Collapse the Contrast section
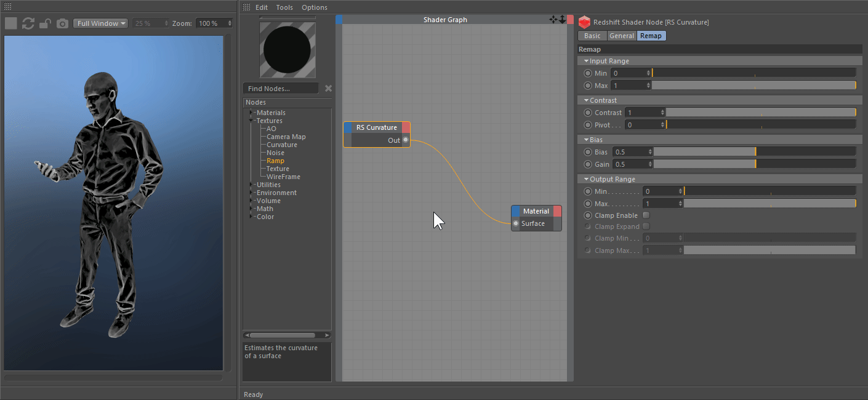This screenshot has height=400, width=868. click(587, 100)
